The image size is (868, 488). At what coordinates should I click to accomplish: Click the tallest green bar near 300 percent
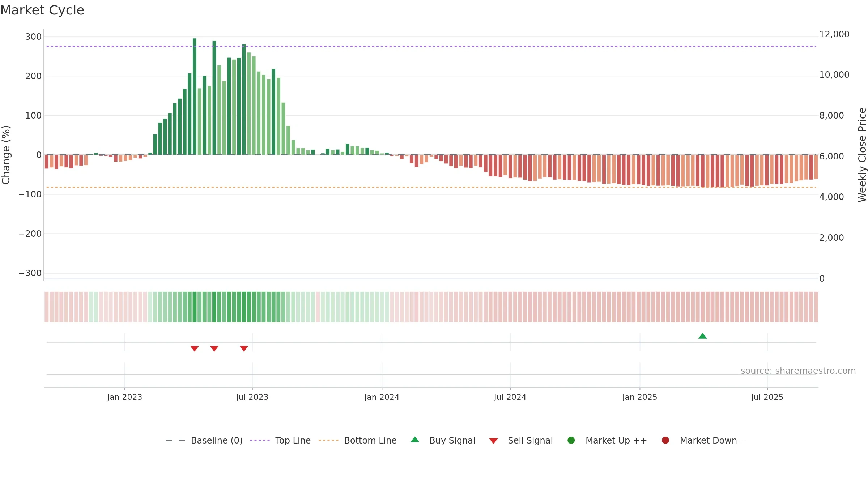coord(195,97)
